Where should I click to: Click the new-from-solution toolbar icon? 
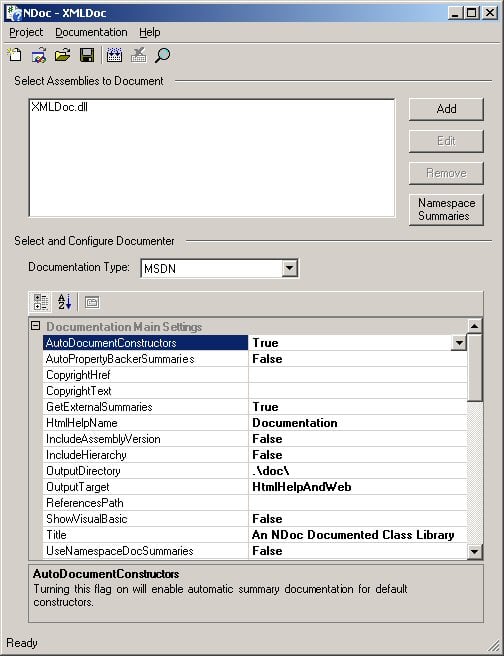tap(39, 55)
